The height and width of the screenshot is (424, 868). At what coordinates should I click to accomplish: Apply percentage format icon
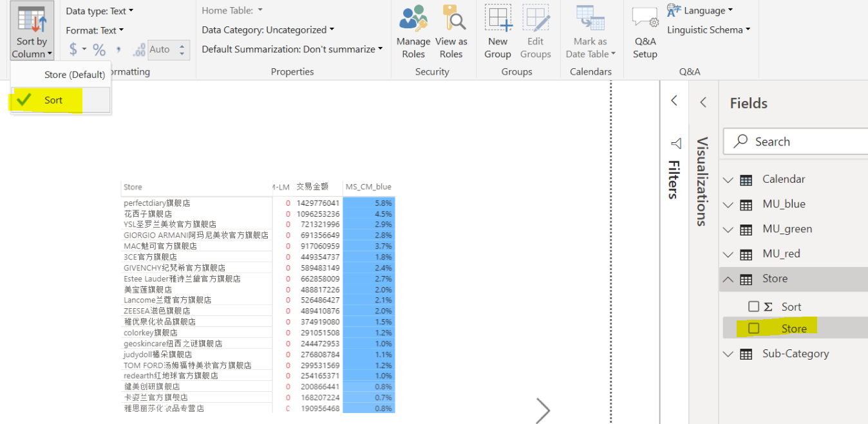(x=99, y=50)
